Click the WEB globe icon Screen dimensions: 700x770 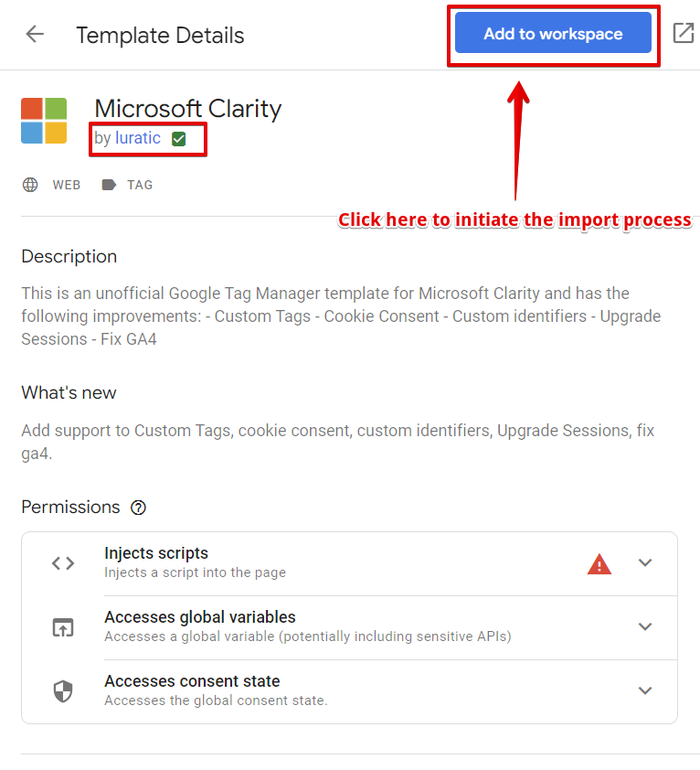point(30,185)
